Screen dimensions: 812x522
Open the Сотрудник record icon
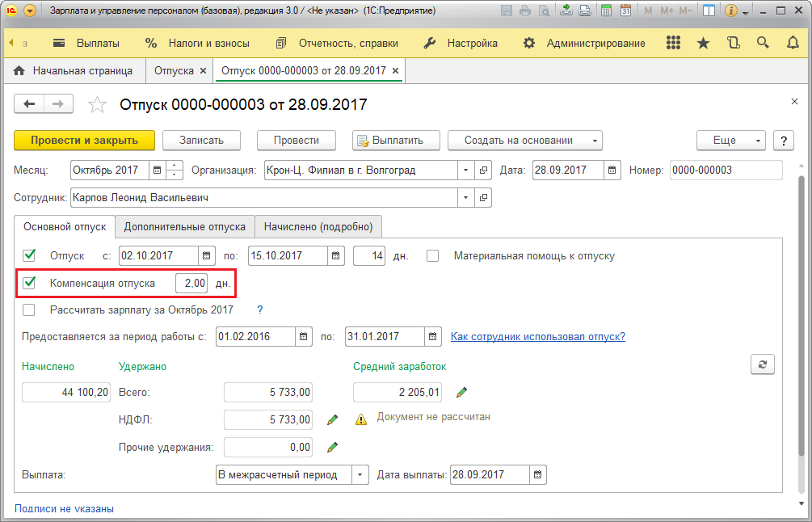(x=483, y=197)
